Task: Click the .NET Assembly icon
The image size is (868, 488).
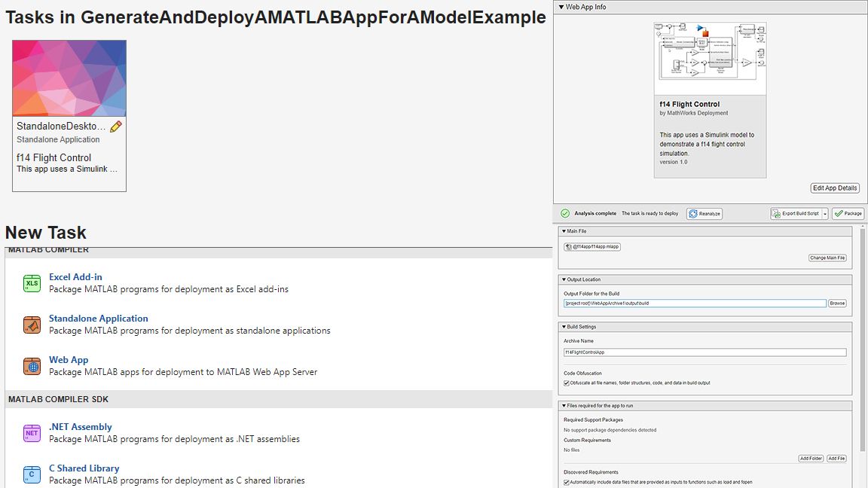Action: coord(32,433)
